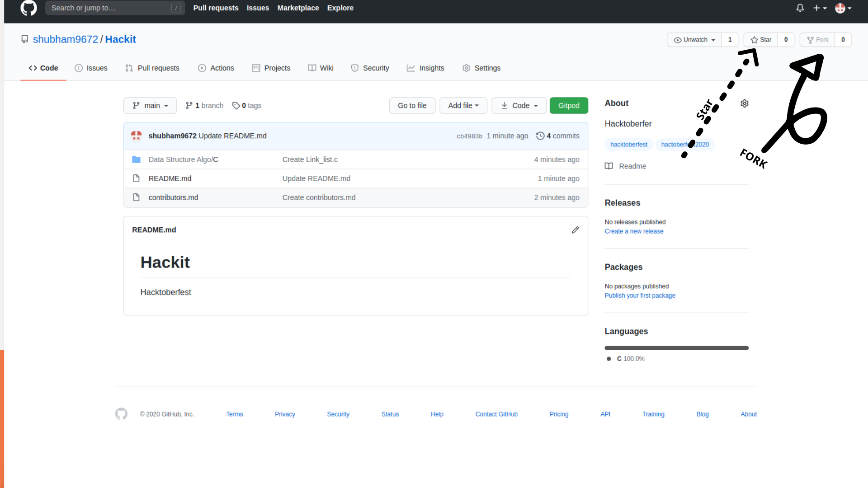View the 4 commits history
Screen dimensions: 868x488
coord(558,136)
